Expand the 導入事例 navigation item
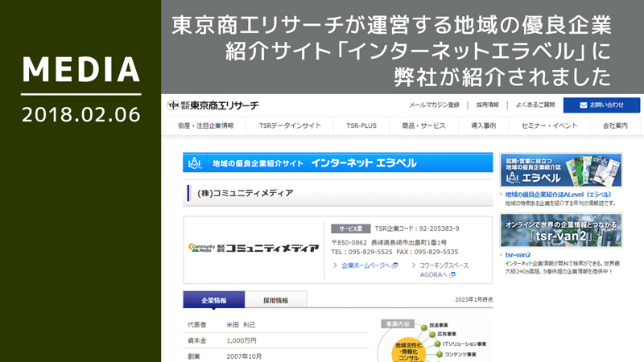The height and width of the screenshot is (362, 644). tap(483, 126)
